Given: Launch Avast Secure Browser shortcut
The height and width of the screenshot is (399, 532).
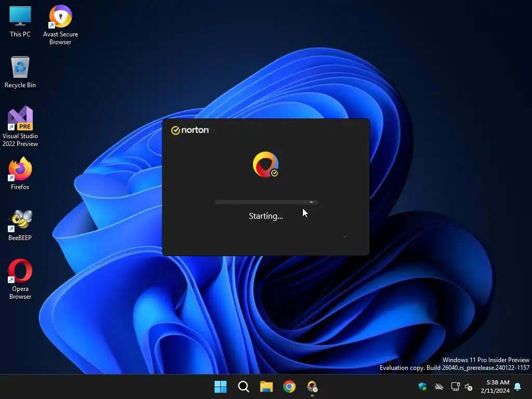Looking at the screenshot, I should coord(60,25).
